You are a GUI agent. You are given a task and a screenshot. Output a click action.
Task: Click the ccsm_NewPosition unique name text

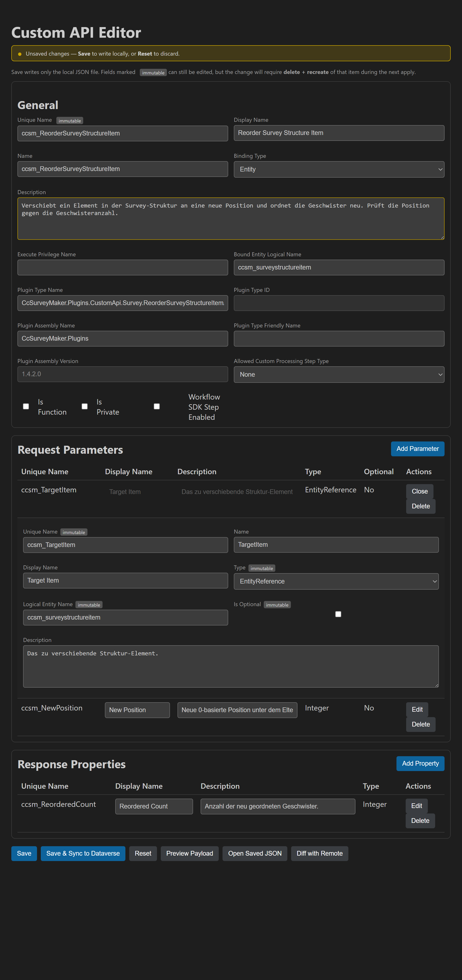(x=52, y=708)
